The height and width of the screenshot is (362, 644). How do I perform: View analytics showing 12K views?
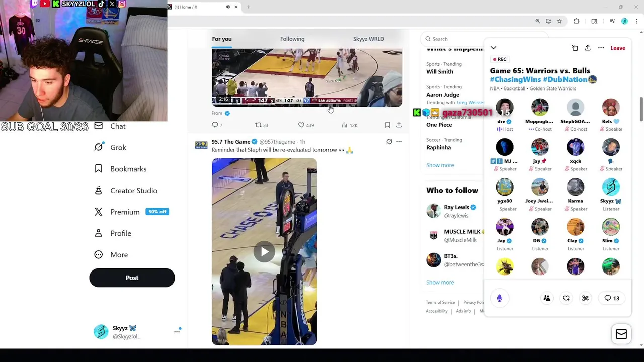[x=349, y=125]
